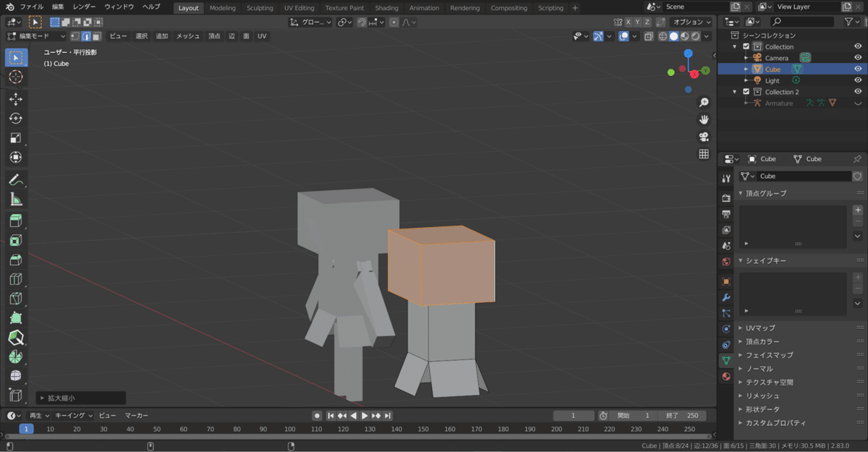Image resolution: width=868 pixels, height=452 pixels.
Task: Choose the Bevel tool
Action: 16,260
